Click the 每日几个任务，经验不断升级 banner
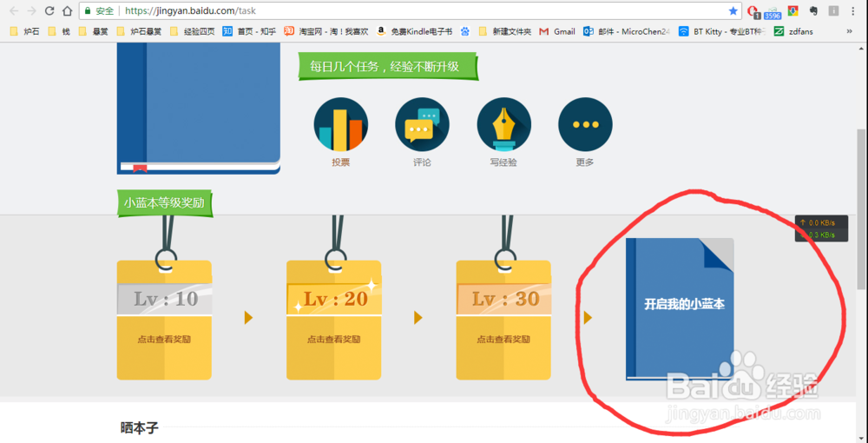This screenshot has width=868, height=443. point(387,66)
